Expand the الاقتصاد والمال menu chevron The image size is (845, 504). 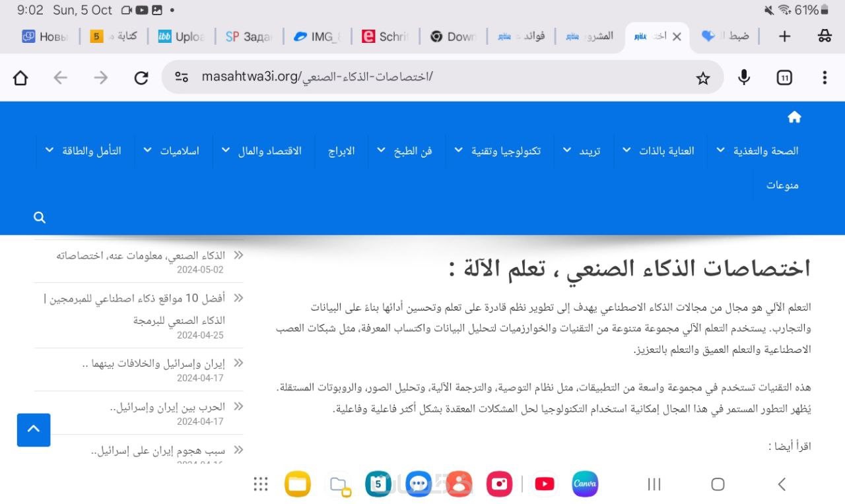tap(226, 150)
